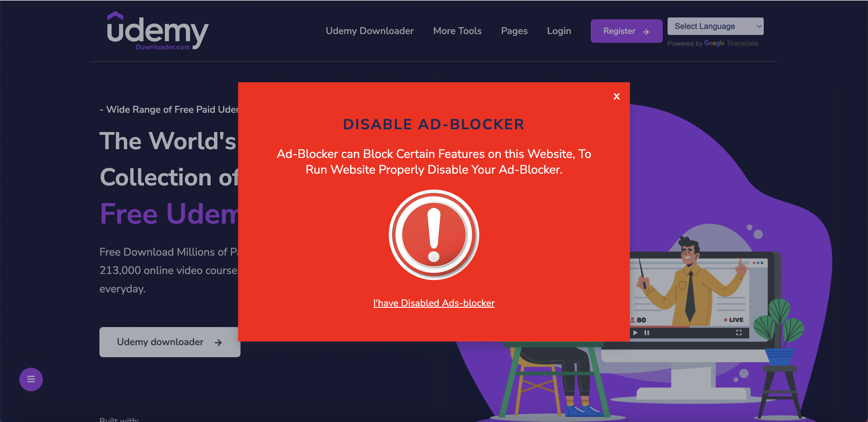Screen dimensions: 868x422
Task: Click the Udemy downloader hero button
Action: [169, 342]
